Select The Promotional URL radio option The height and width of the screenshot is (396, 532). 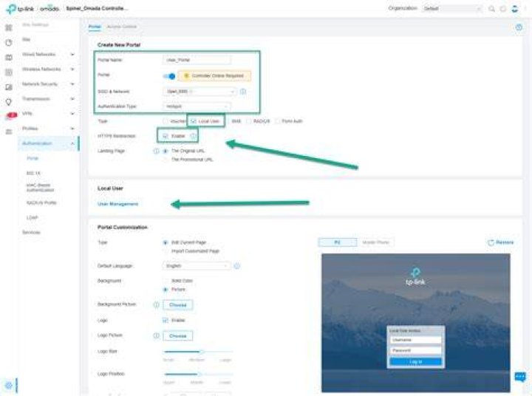pyautogui.click(x=166, y=160)
